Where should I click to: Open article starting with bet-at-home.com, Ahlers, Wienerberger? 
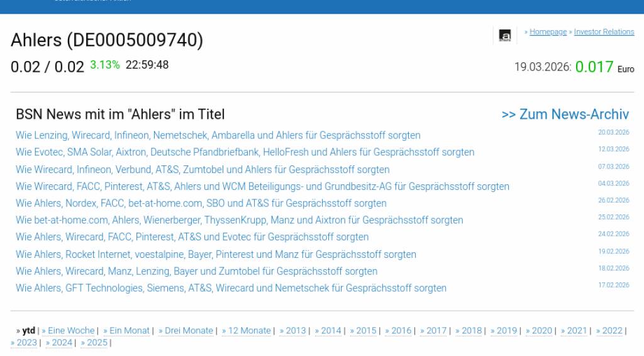(x=239, y=221)
